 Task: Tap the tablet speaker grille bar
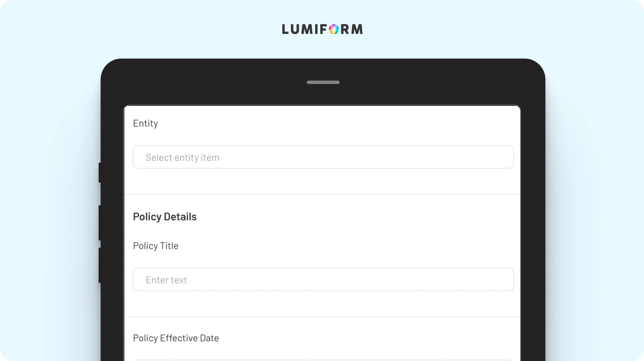323,82
